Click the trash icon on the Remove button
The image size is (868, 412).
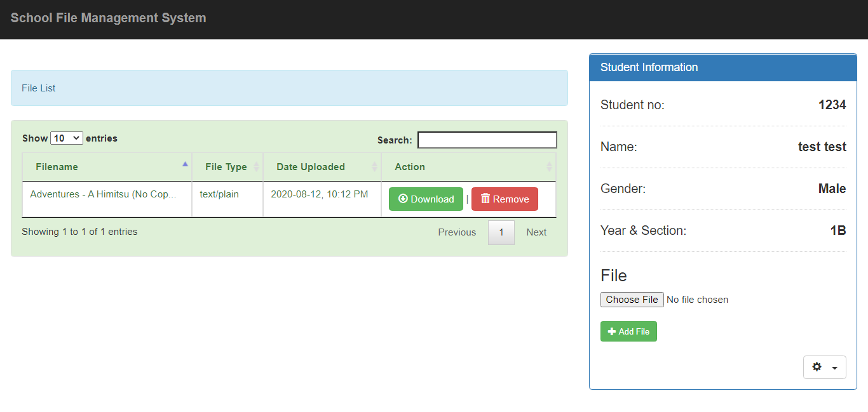484,199
